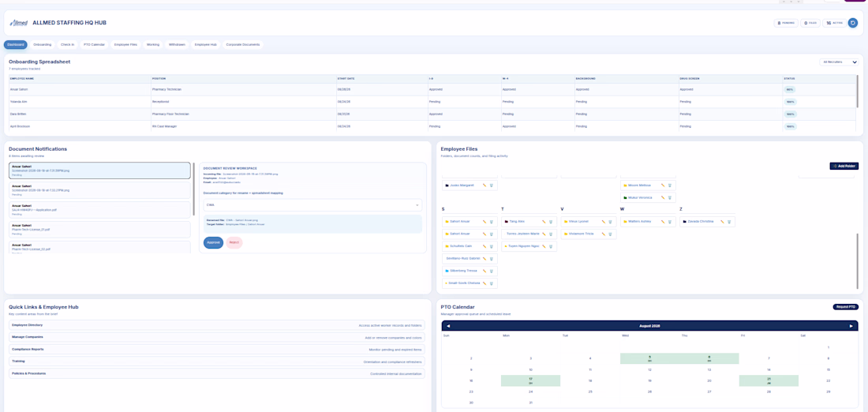Switch to the Employee Hub tab
This screenshot has height=412, width=868.
pos(205,44)
